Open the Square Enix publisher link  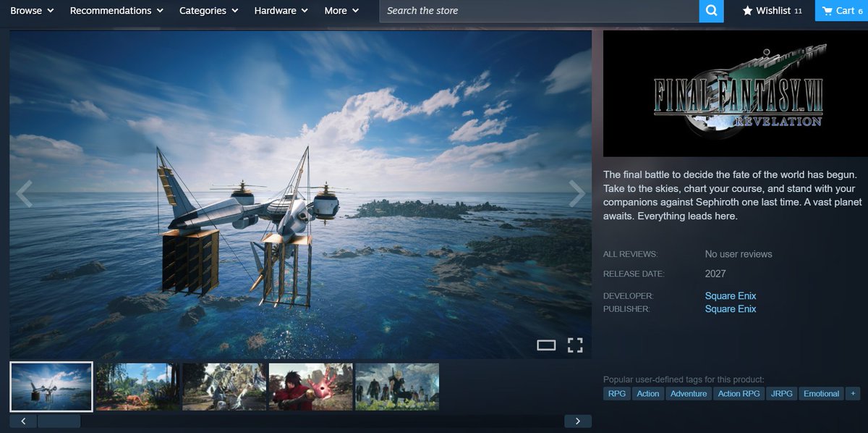pos(731,309)
